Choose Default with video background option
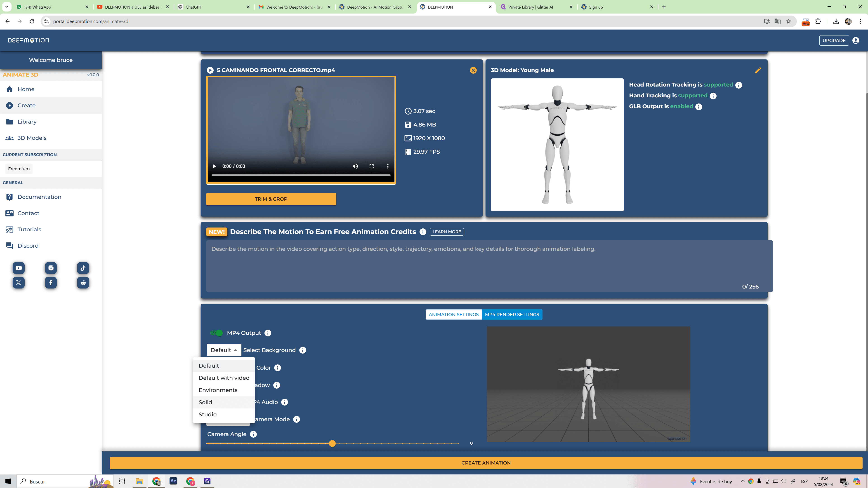This screenshot has height=488, width=868. (224, 378)
